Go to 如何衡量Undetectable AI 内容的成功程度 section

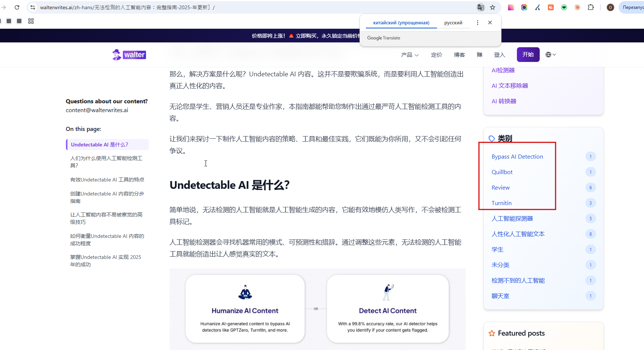click(107, 240)
